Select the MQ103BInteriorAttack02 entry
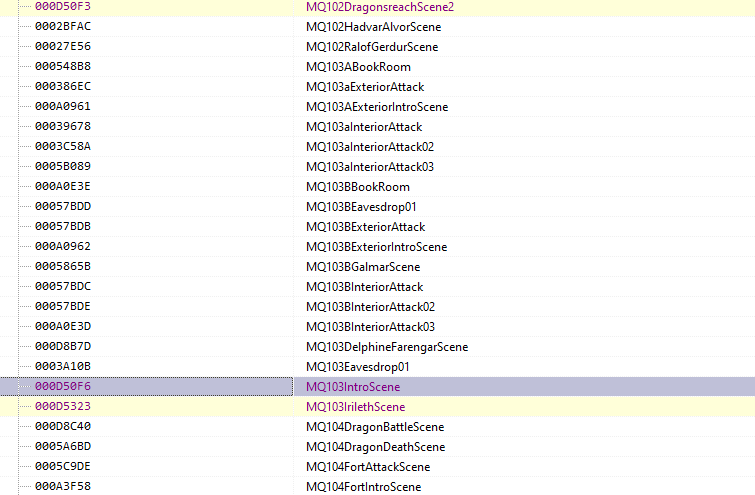The height and width of the screenshot is (495, 755). click(x=370, y=307)
